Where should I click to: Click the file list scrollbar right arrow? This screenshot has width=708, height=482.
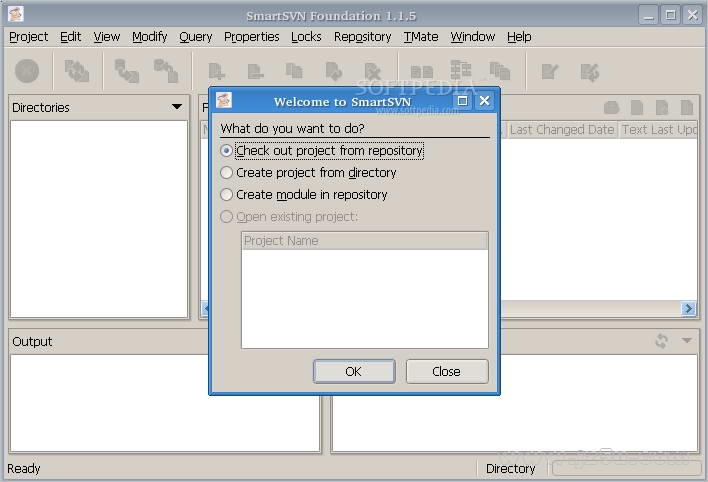(x=688, y=309)
